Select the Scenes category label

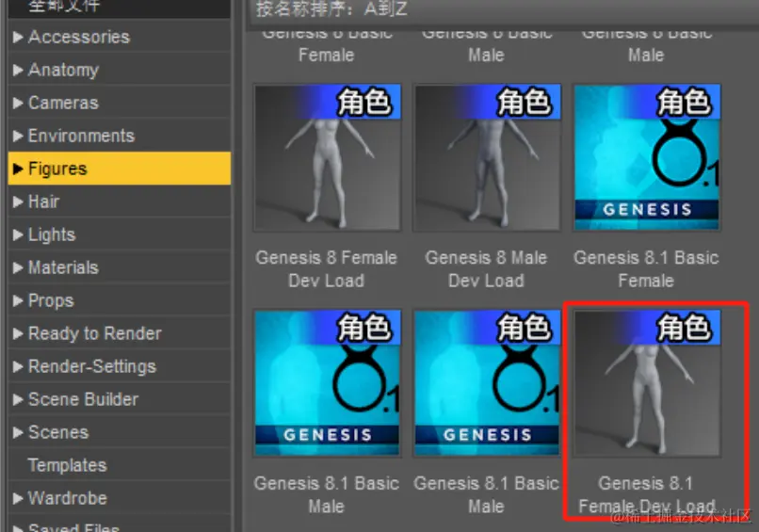point(58,432)
